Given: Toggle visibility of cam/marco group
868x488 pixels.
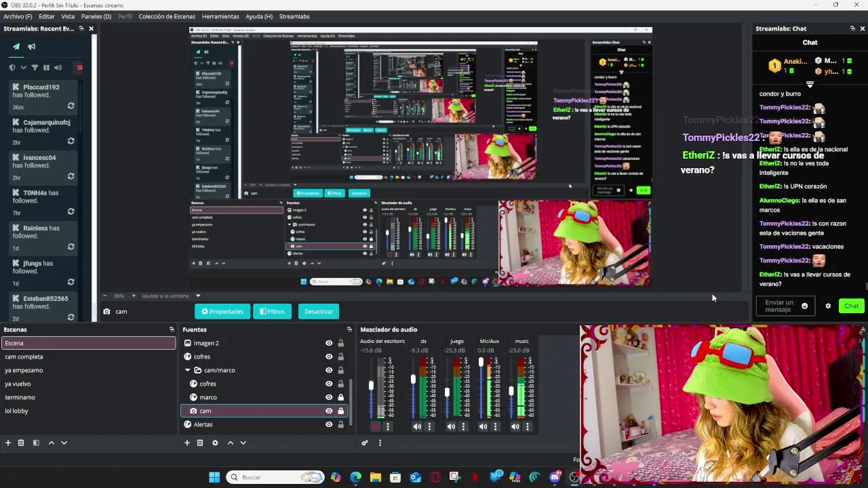Looking at the screenshot, I should coord(329,370).
